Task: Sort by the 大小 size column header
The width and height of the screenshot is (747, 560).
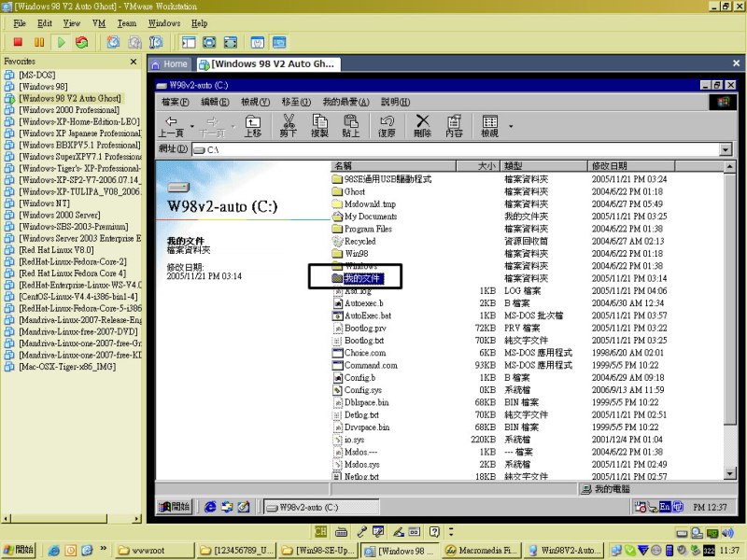Action: (478, 166)
